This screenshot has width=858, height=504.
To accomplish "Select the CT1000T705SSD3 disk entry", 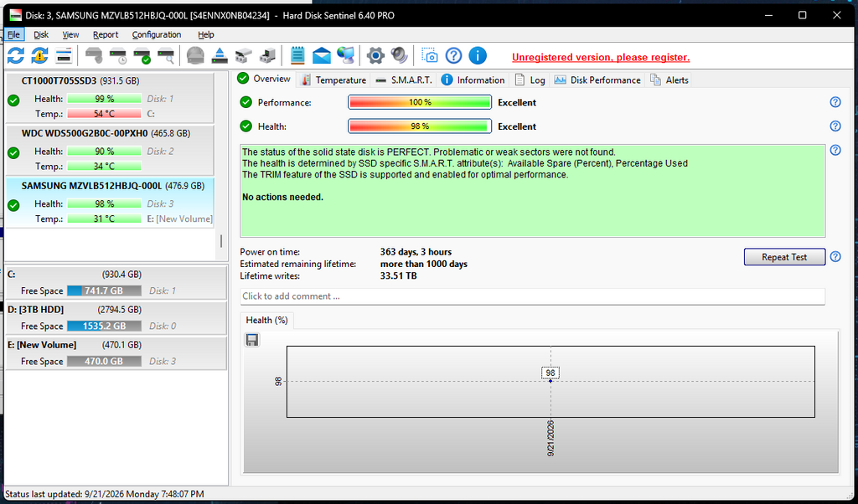I will coord(110,97).
